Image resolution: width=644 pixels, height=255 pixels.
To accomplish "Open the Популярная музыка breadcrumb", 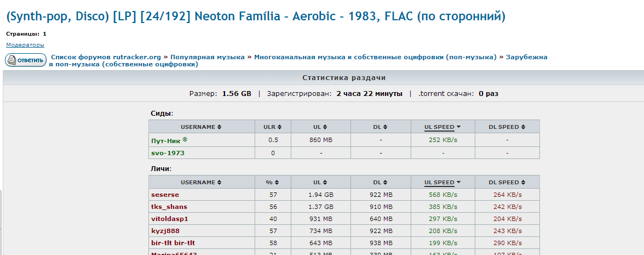I will [x=208, y=57].
